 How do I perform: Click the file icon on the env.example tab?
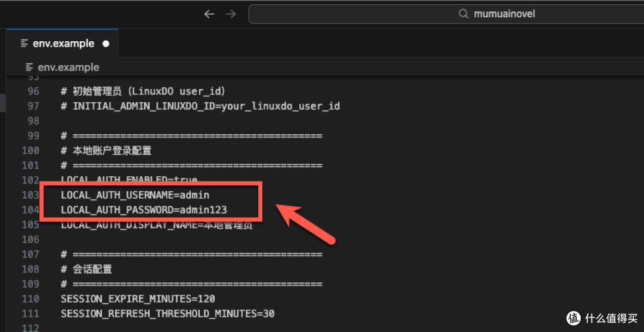coord(24,44)
